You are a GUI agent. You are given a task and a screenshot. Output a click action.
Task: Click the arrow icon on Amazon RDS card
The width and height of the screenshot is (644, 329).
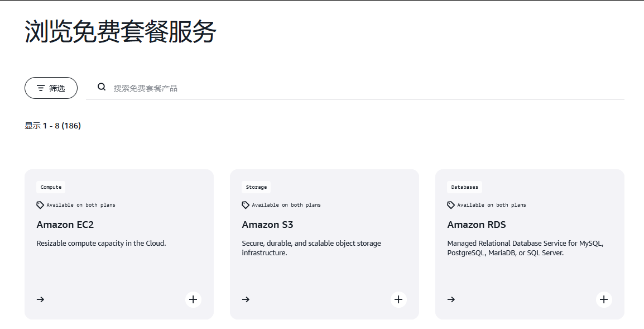[451, 299]
